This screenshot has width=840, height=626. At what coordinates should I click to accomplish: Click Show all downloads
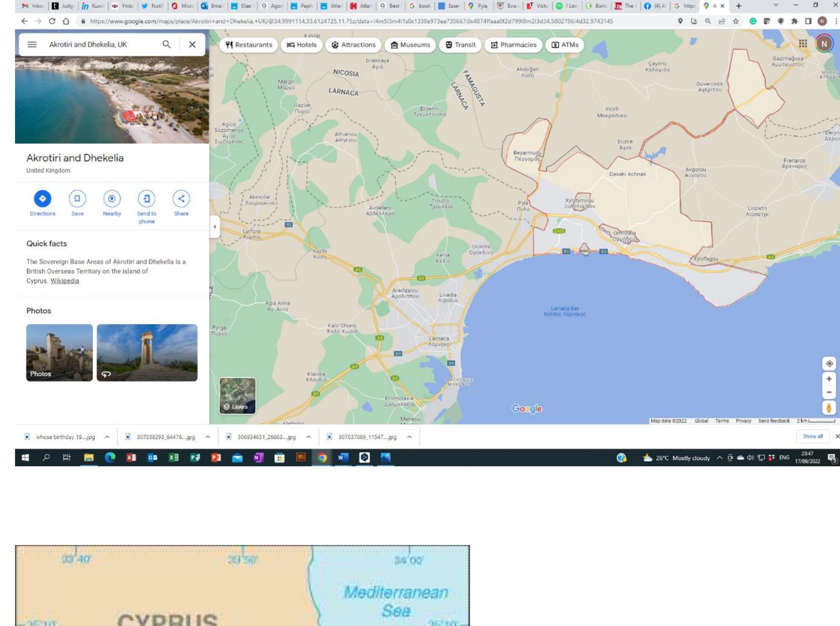pos(813,436)
